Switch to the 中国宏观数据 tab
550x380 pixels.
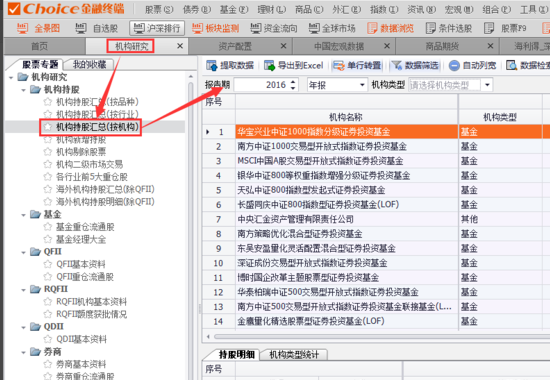(339, 46)
